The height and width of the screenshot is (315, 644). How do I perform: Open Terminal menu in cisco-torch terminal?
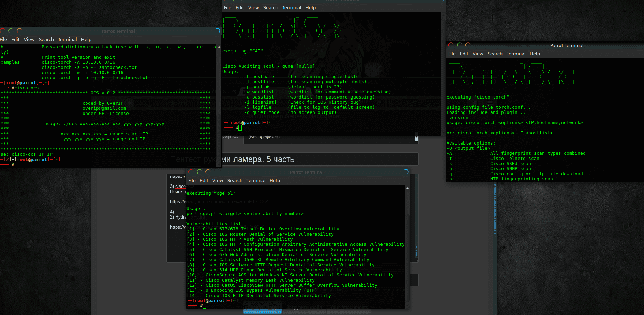tap(516, 54)
